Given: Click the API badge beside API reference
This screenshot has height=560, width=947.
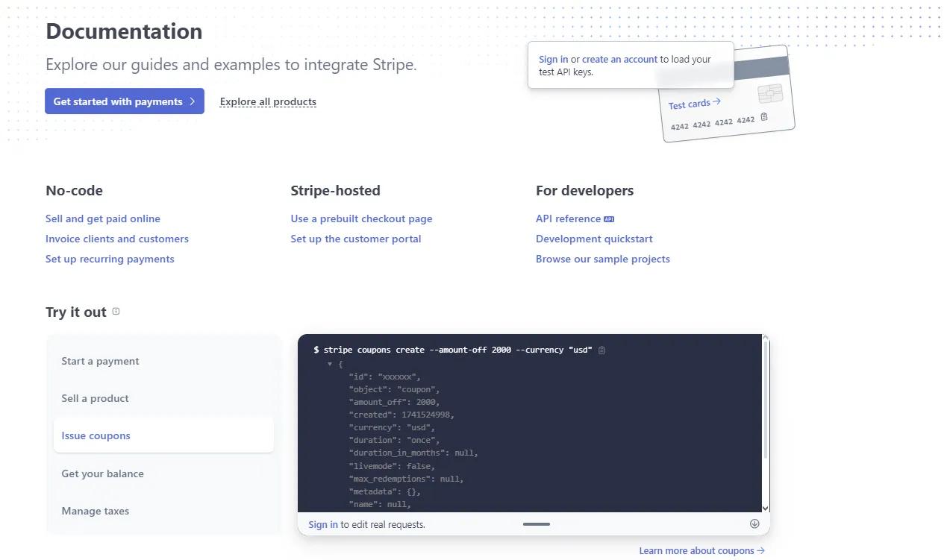Looking at the screenshot, I should coord(609,218).
